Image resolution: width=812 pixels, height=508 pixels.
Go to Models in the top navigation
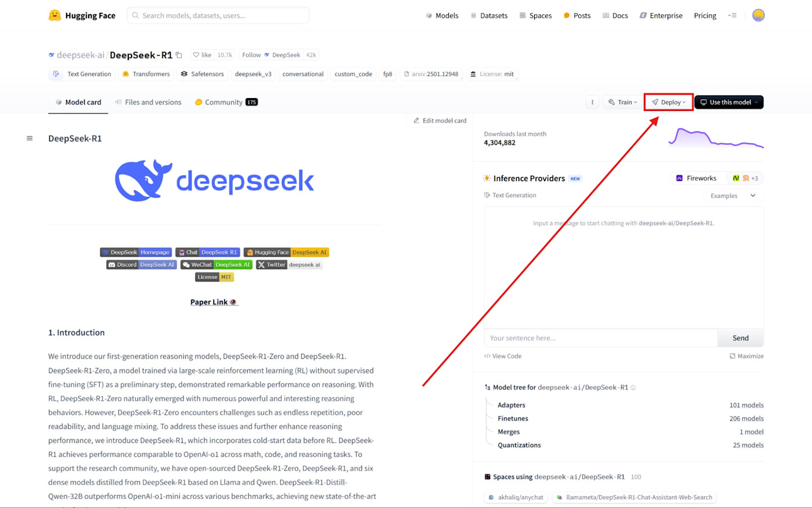442,16
